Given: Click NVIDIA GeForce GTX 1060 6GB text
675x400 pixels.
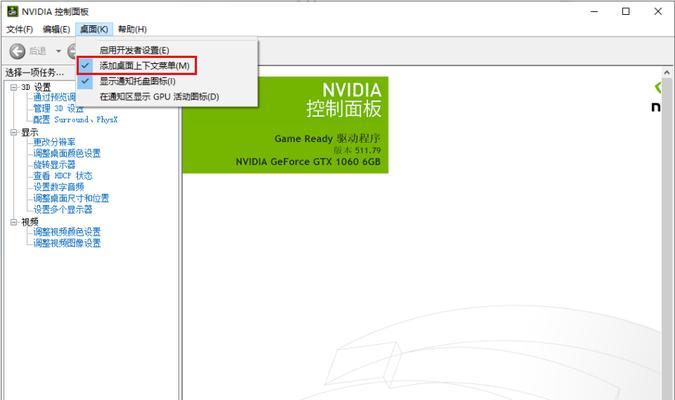Looking at the screenshot, I should pos(308,162).
